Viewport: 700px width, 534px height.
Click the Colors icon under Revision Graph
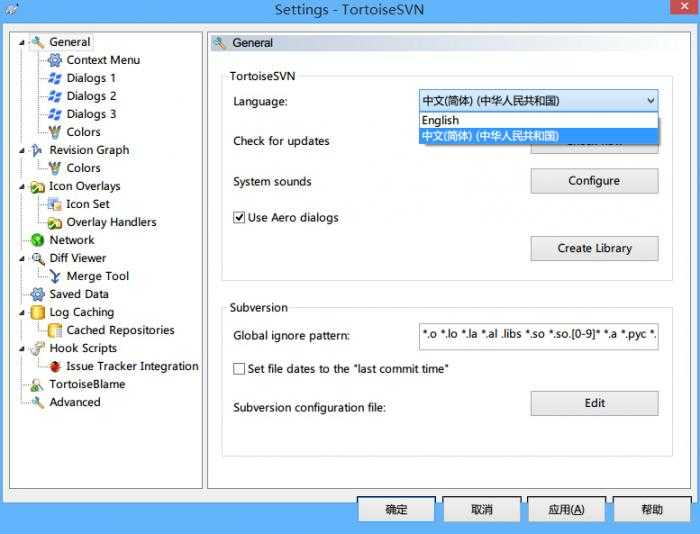tap(54, 168)
